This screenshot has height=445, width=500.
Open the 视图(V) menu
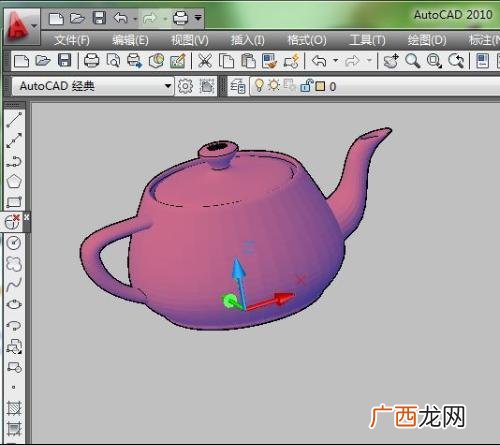(190, 40)
